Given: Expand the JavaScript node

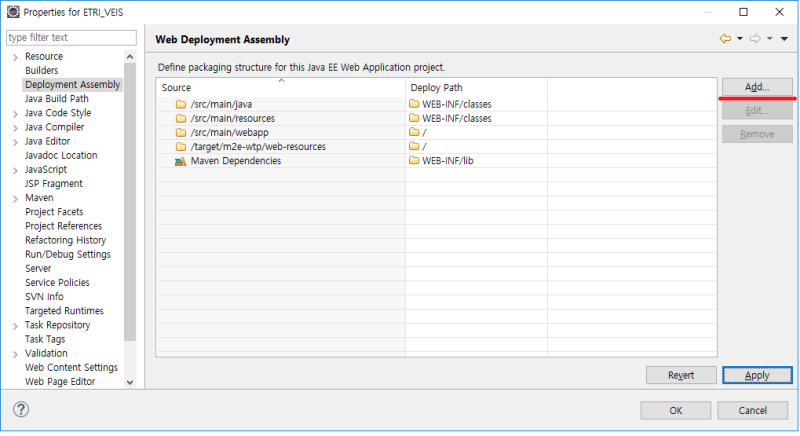Looking at the screenshot, I should click(x=15, y=170).
